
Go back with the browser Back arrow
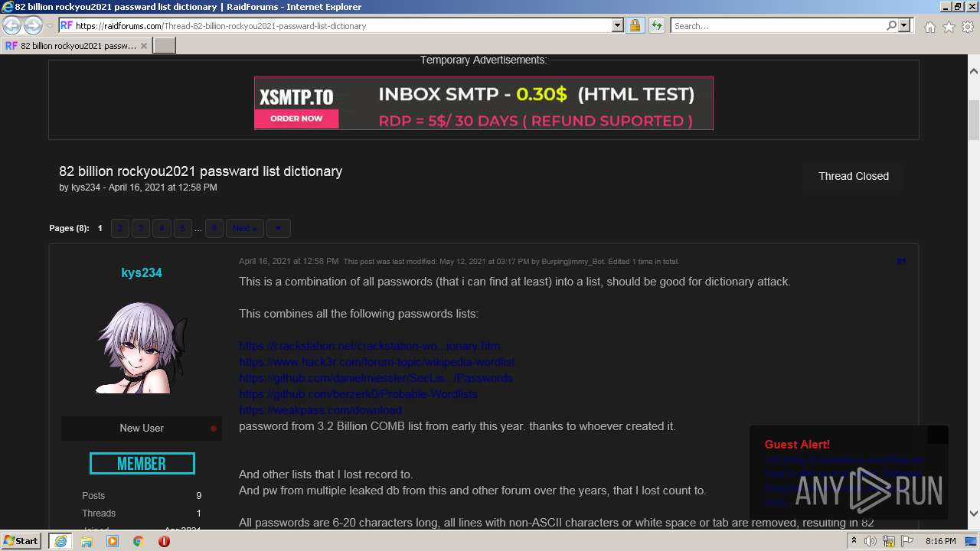coord(11,25)
